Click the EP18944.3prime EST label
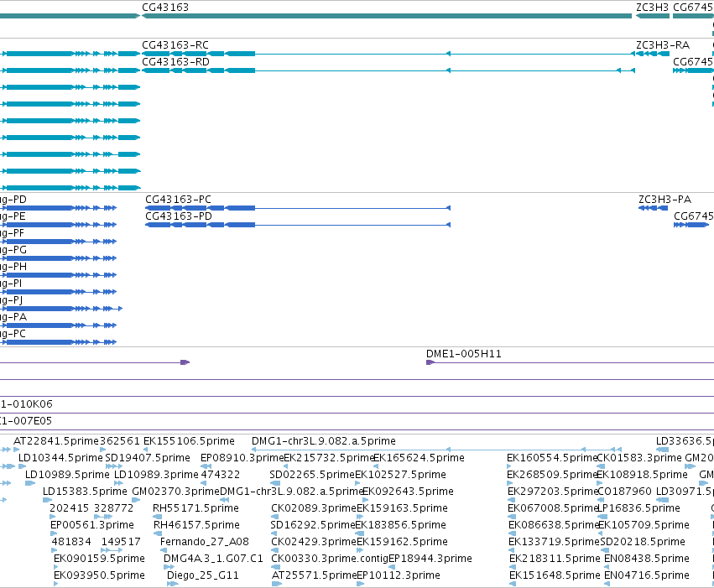Viewport: 714px width, 588px height. [x=430, y=559]
